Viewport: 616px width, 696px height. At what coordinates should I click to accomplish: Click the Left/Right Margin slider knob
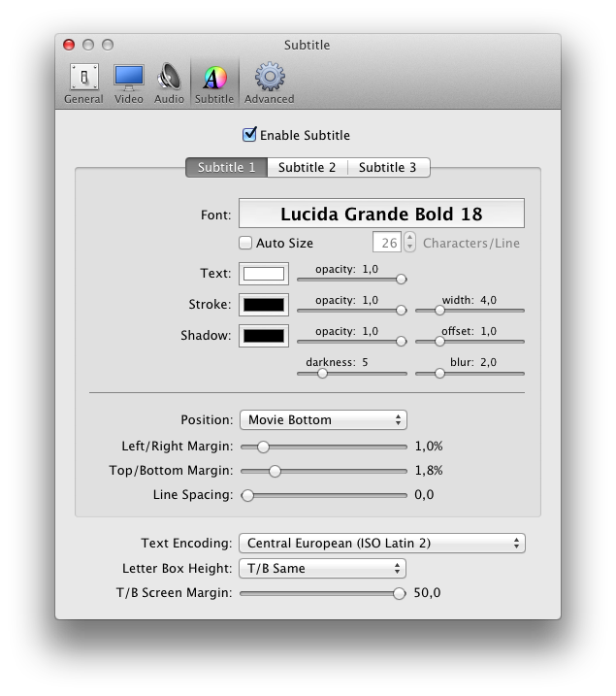[263, 447]
